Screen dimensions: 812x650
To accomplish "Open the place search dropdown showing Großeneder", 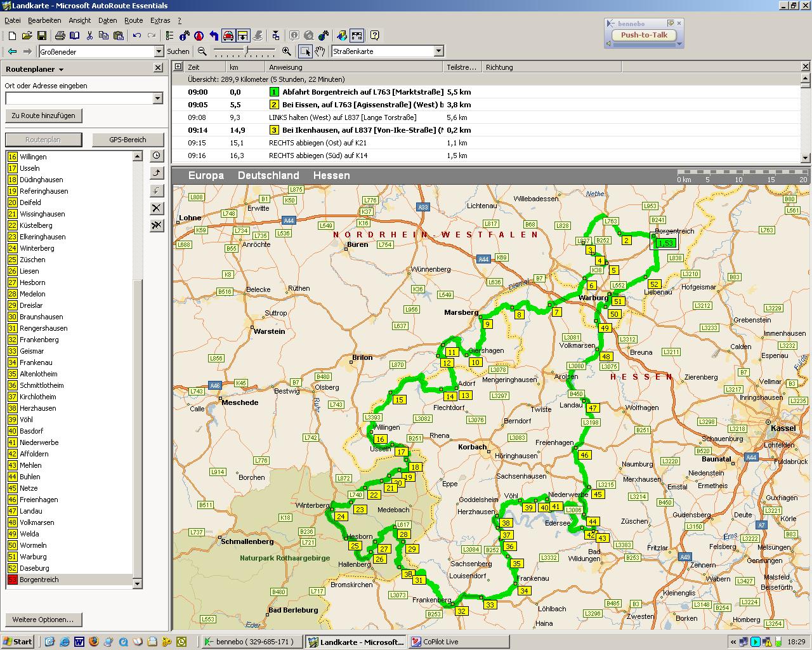I will (x=159, y=51).
